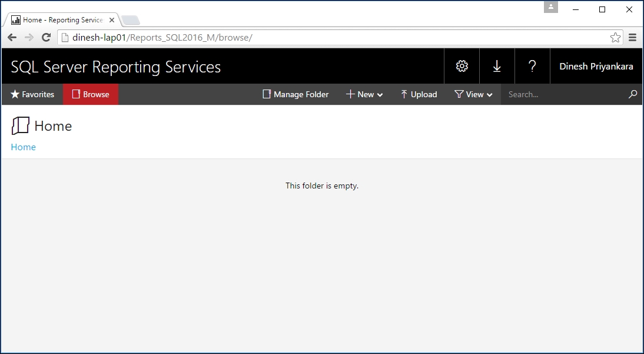This screenshot has width=644, height=354.
Task: Open Manage Folder
Action: pos(296,94)
